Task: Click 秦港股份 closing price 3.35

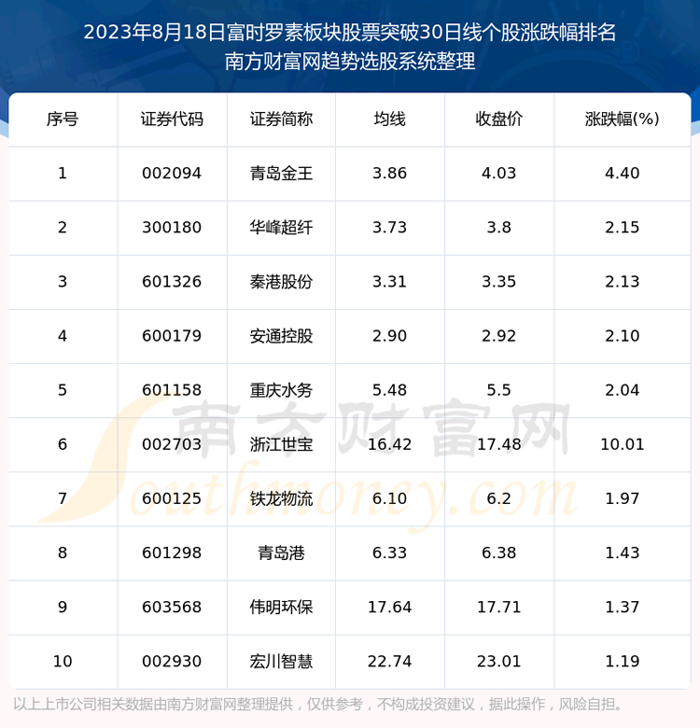Action: 499,282
